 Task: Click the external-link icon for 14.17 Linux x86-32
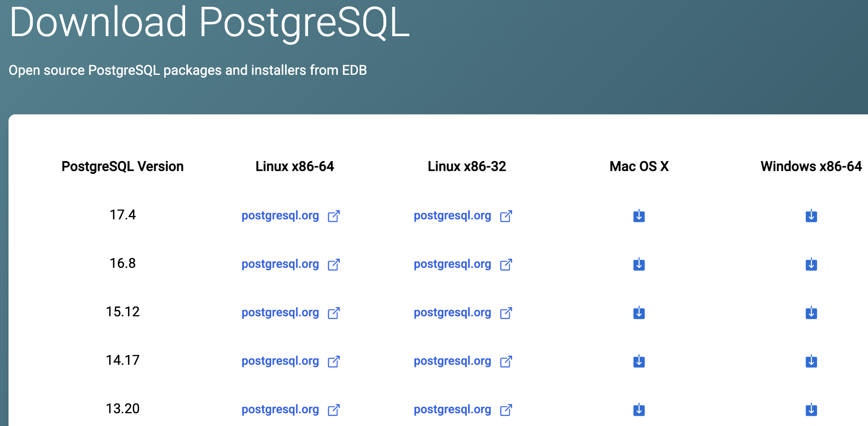click(506, 361)
